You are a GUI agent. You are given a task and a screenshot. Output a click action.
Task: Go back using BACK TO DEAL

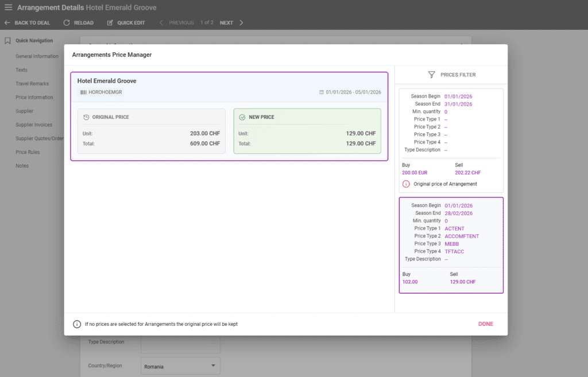[x=28, y=22]
